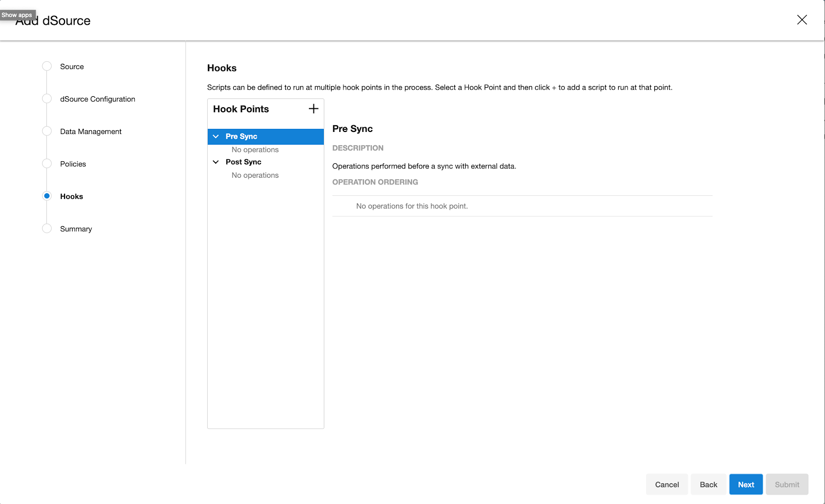Viewport: 825px width, 504px height.
Task: Click the Data Management step circle
Action: (x=47, y=131)
